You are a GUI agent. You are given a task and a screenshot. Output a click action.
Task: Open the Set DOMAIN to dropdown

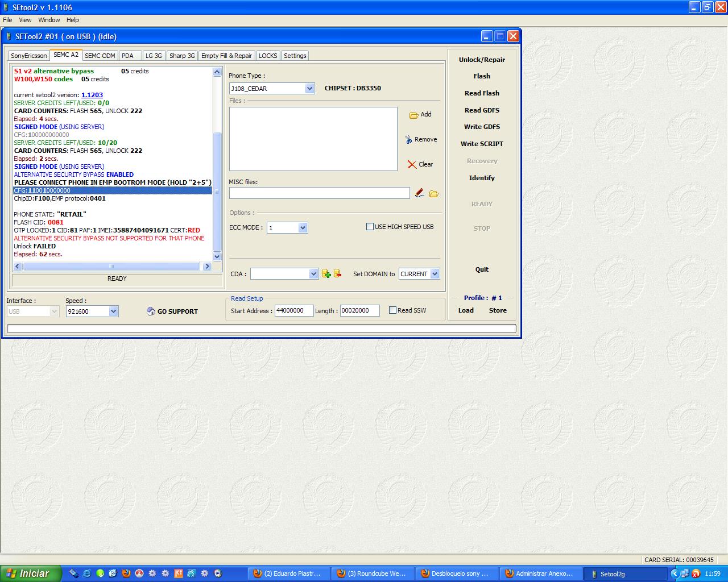[x=435, y=274]
